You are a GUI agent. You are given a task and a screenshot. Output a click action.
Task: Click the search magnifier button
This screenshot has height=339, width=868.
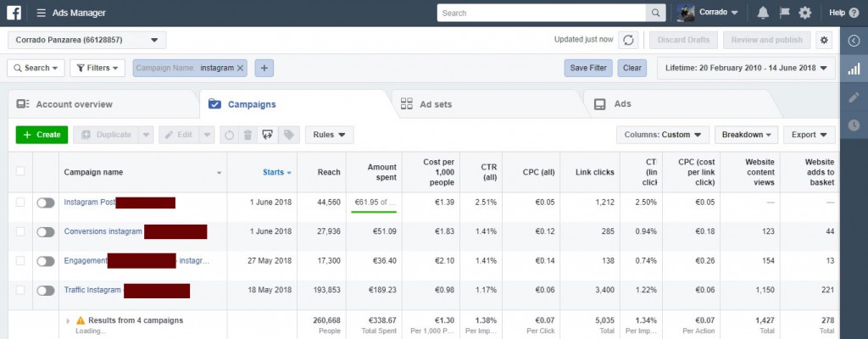tap(655, 13)
